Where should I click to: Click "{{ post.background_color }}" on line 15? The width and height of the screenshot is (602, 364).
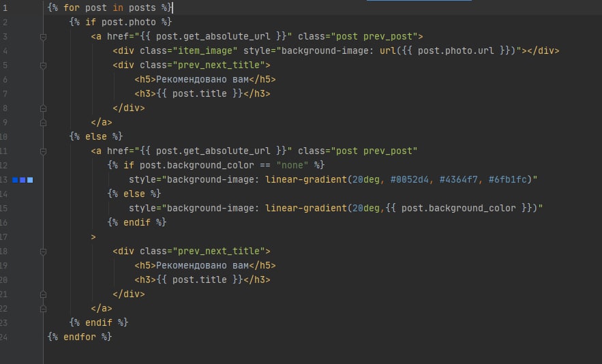[x=458, y=208]
